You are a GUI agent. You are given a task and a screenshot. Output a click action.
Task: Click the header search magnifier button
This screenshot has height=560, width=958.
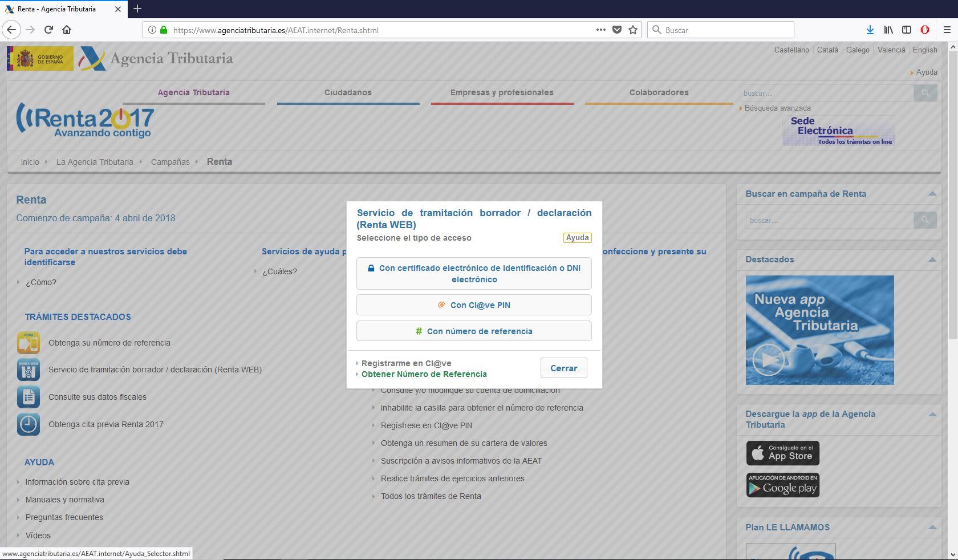pos(925,93)
